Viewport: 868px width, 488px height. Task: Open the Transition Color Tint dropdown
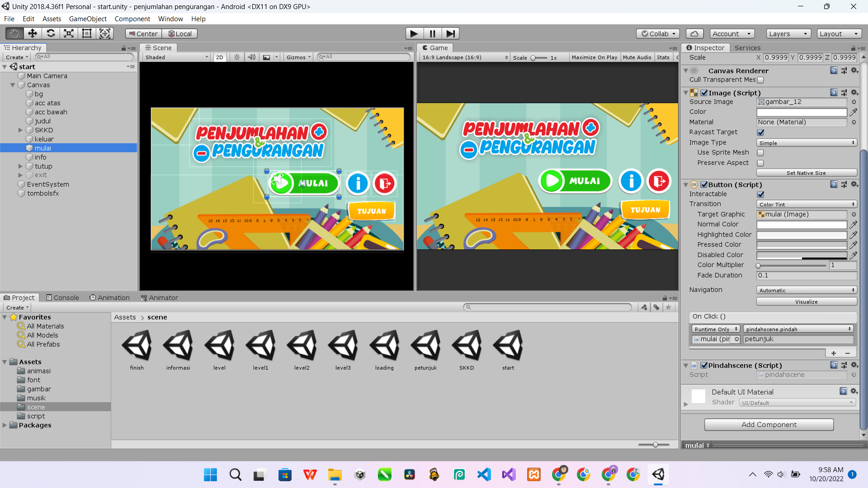[807, 205]
